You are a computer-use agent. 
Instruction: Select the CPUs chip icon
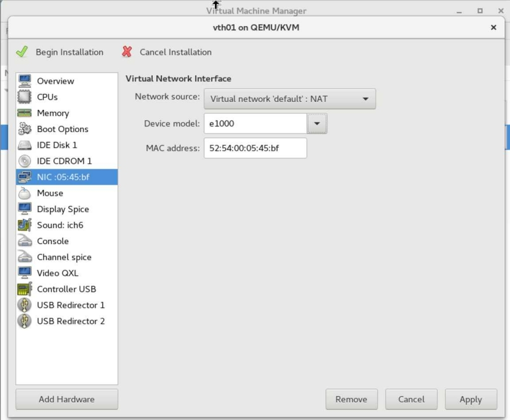tap(25, 97)
